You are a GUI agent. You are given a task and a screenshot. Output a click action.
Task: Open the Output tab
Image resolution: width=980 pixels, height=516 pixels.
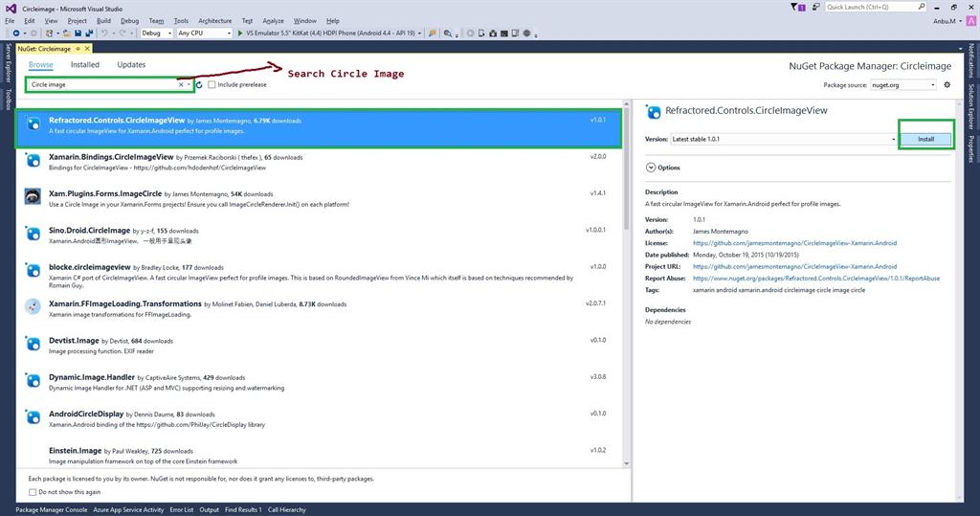click(x=209, y=509)
